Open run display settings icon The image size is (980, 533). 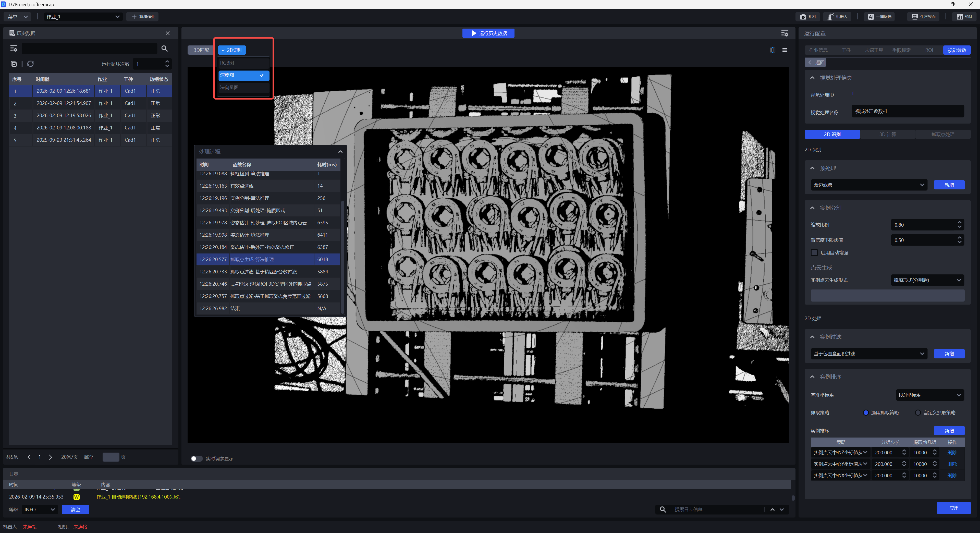point(785,33)
